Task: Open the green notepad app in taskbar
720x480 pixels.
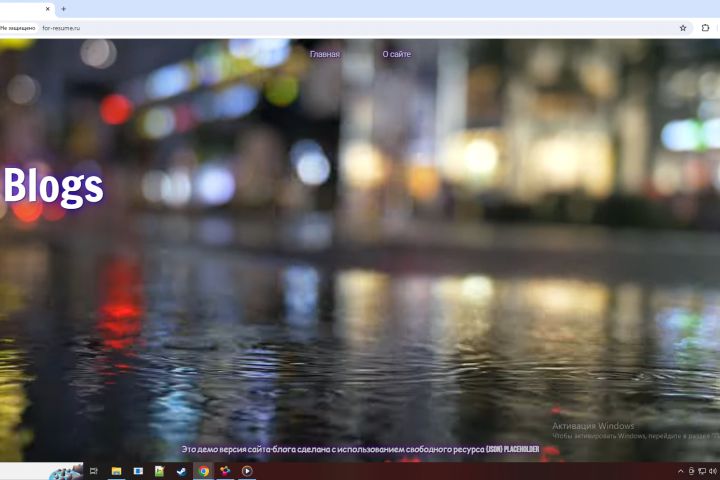Action: click(x=159, y=471)
